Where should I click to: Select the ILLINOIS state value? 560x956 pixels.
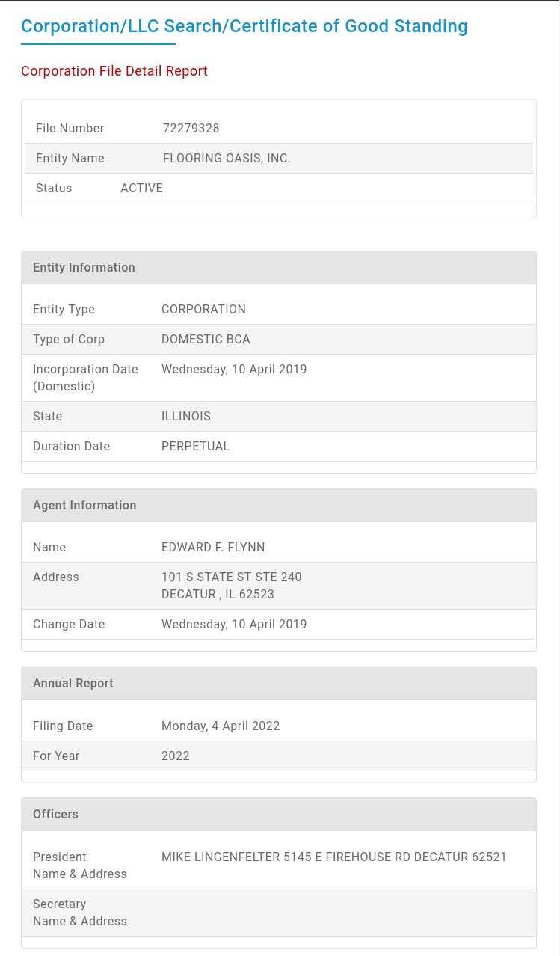click(x=186, y=416)
